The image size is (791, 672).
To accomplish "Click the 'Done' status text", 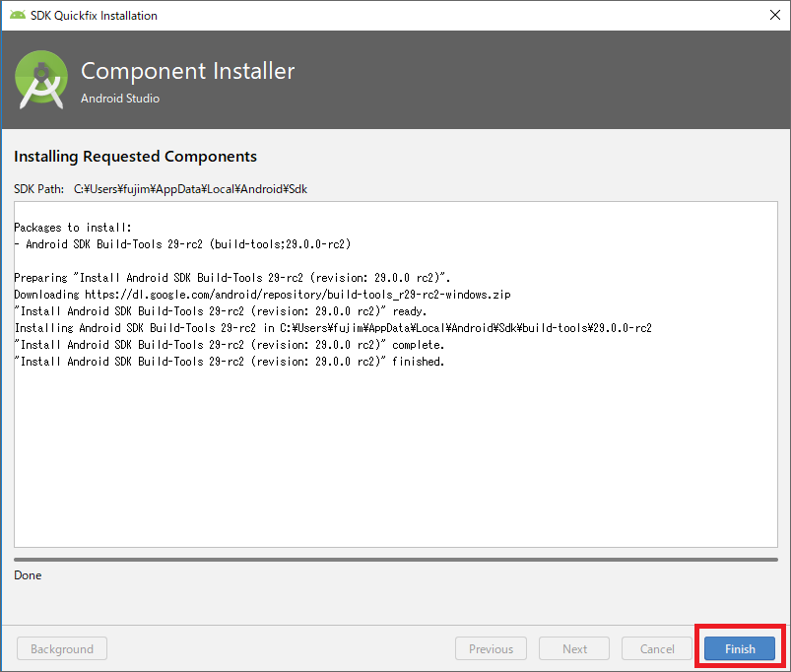I will [28, 575].
